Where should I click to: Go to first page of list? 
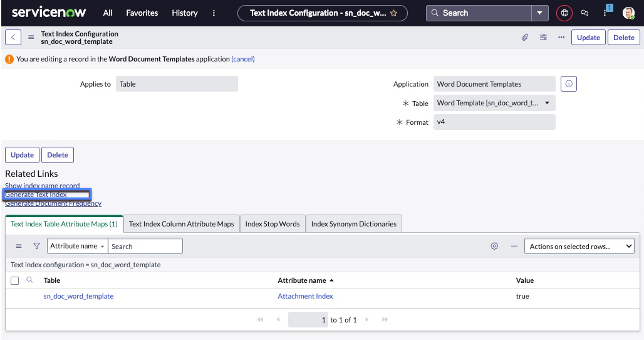(260, 319)
